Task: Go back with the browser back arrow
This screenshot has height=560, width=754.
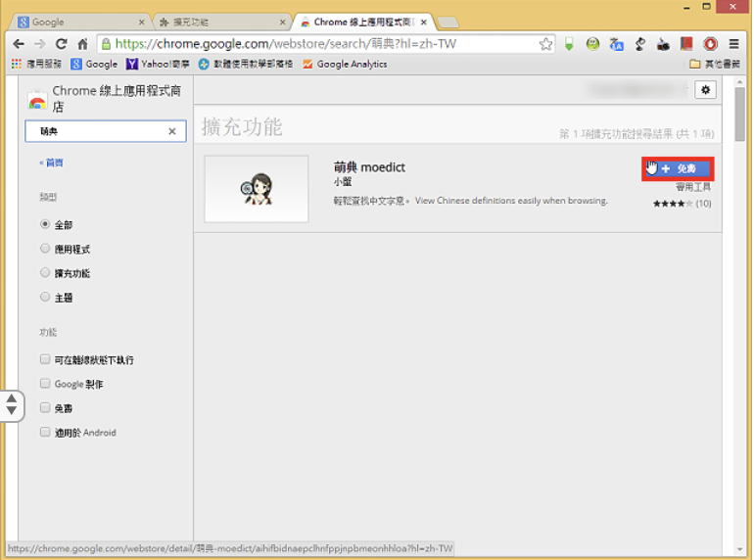Action: tap(19, 44)
